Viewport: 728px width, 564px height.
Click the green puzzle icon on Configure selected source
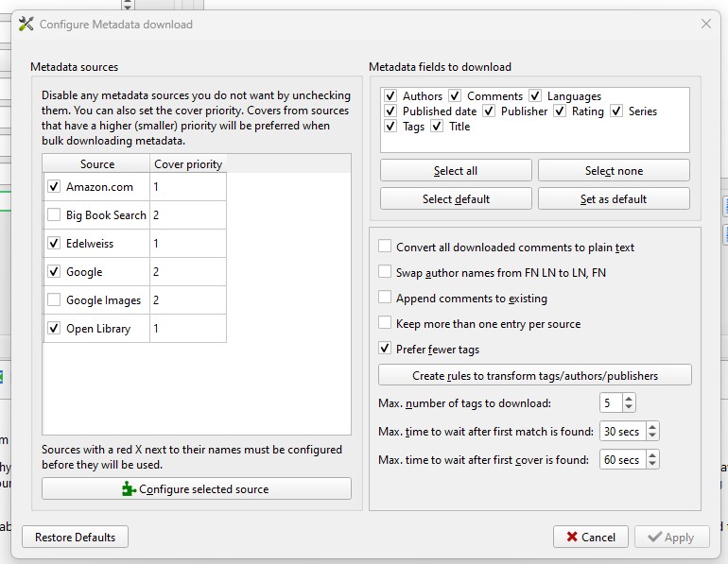coord(130,489)
